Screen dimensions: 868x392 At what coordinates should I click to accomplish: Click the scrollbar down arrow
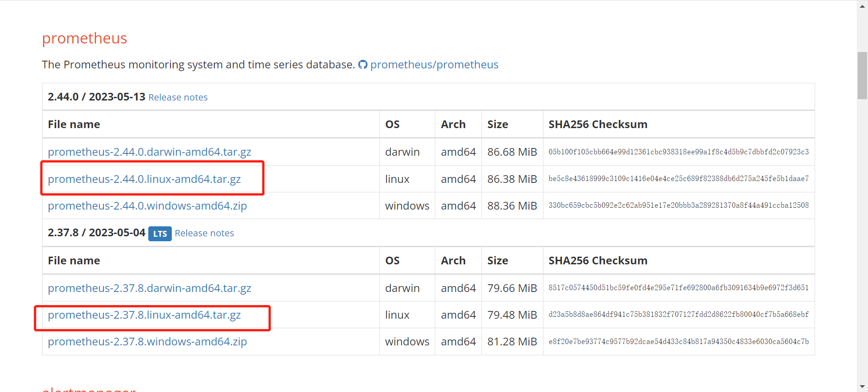[862, 387]
